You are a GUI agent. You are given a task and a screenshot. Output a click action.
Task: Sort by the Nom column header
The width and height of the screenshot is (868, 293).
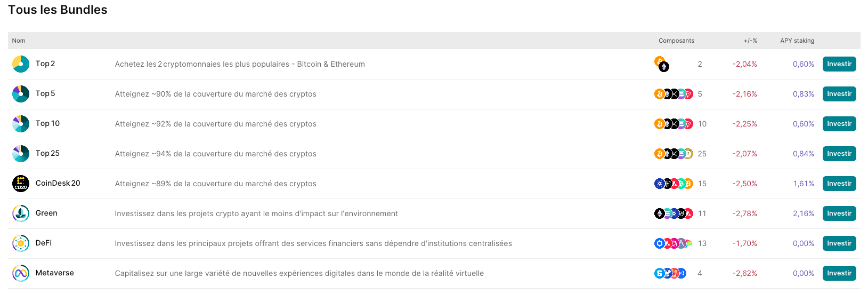[x=19, y=41]
